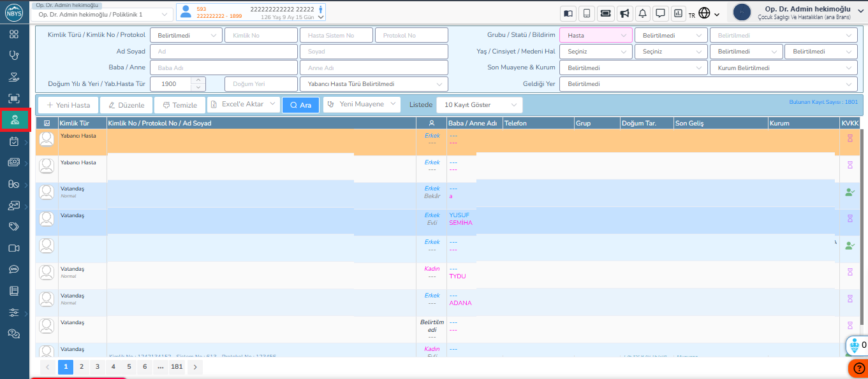Open the hand-with-heart sidebar icon
Viewport: 868px width, 379px height.
(x=14, y=77)
